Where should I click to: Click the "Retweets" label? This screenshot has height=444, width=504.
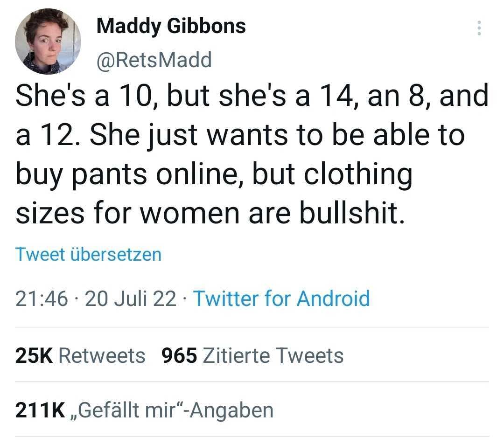[x=102, y=356]
